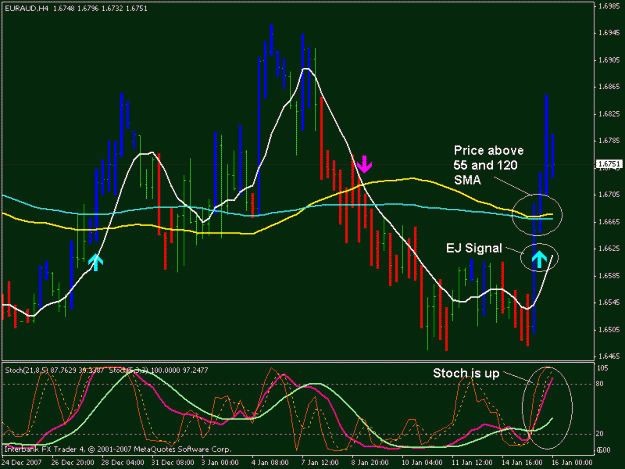Click the Stoch(21,8,5) indicator label
Viewport: 625px width, 469px height.
(54, 370)
